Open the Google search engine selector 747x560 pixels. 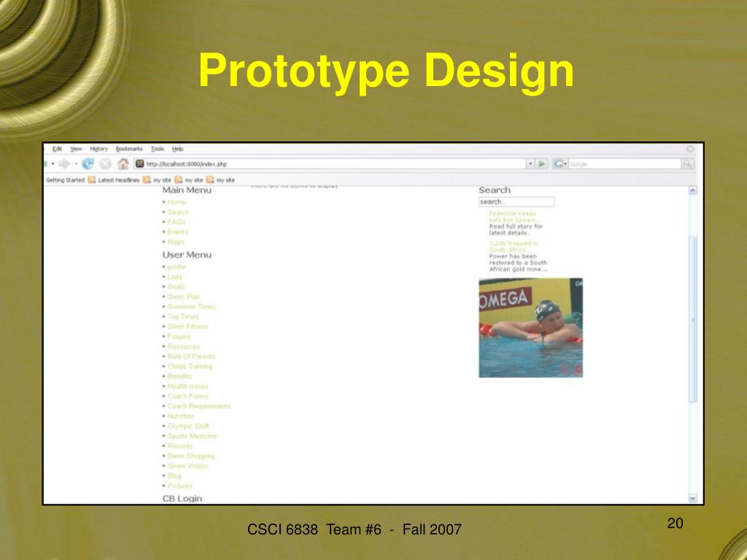pyautogui.click(x=560, y=164)
